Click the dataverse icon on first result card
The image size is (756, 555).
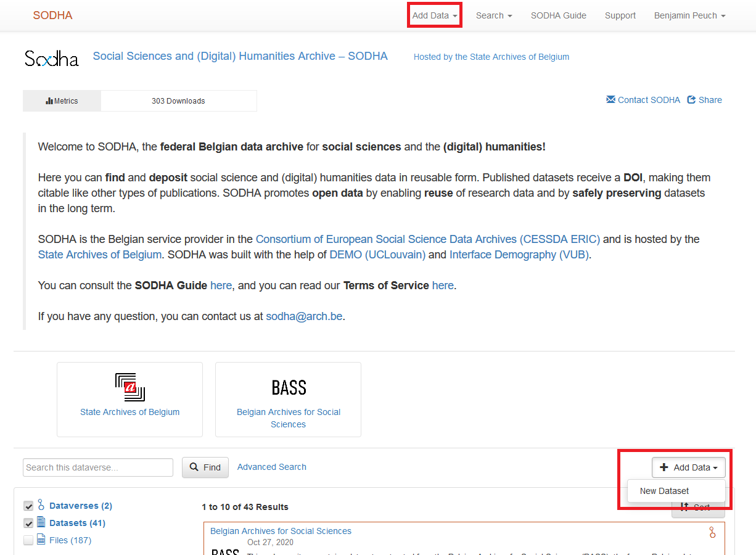coord(712,532)
